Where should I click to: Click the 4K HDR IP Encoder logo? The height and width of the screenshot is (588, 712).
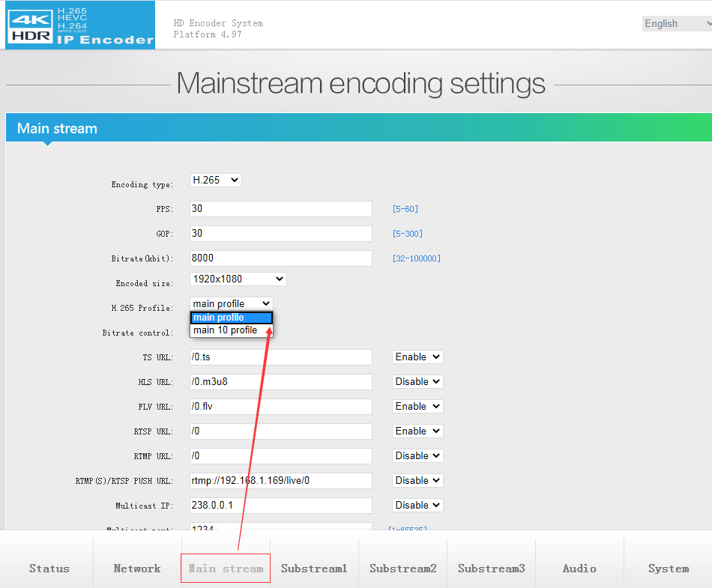80,25
